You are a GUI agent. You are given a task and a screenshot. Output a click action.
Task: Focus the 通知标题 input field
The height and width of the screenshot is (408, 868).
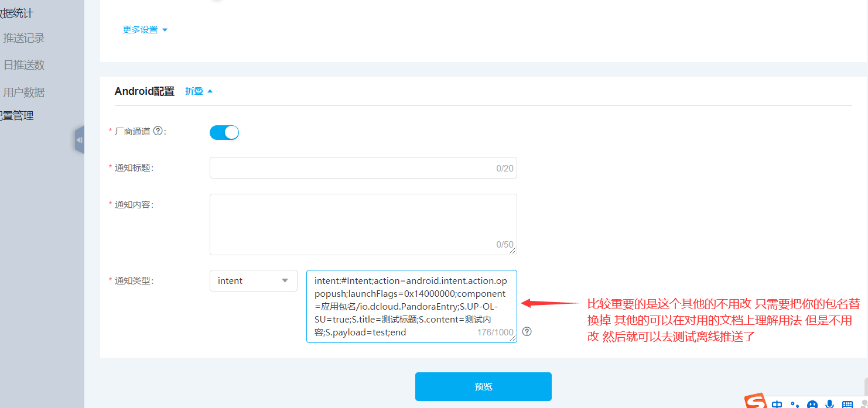pos(363,168)
